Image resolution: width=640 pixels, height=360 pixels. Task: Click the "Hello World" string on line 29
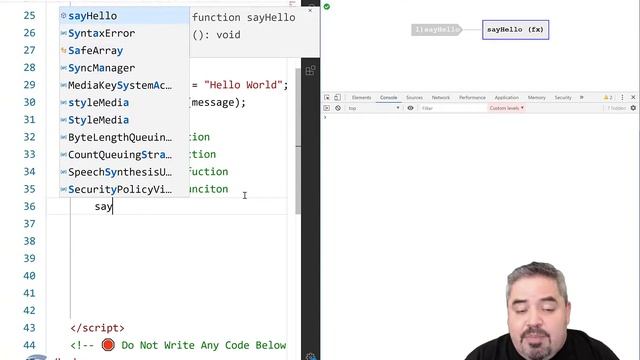coord(243,85)
